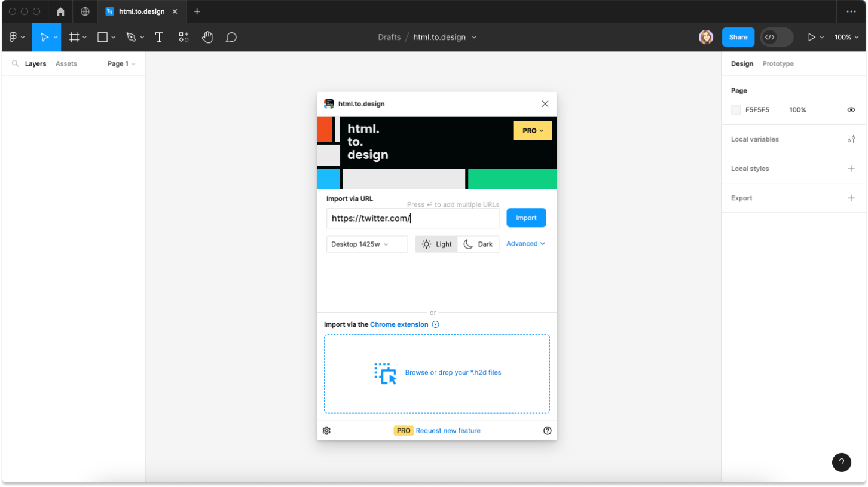The height and width of the screenshot is (487, 868).
Task: Expand the shape tools dropdown arrow
Action: pos(113,37)
